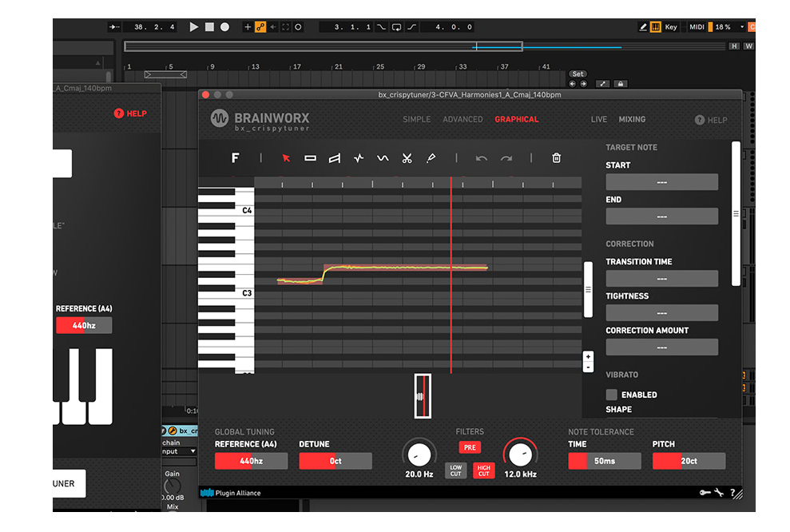Click the follow arrow icon at transport left
This screenshot has width=790, height=532.
point(114,27)
